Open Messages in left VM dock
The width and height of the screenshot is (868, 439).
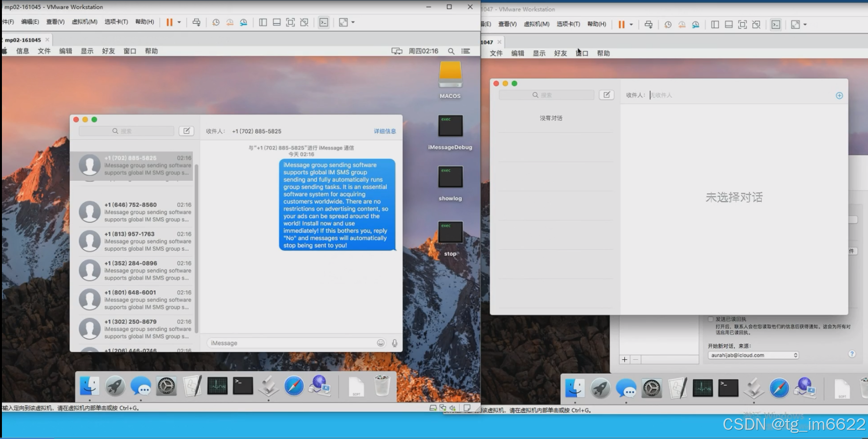(x=141, y=386)
